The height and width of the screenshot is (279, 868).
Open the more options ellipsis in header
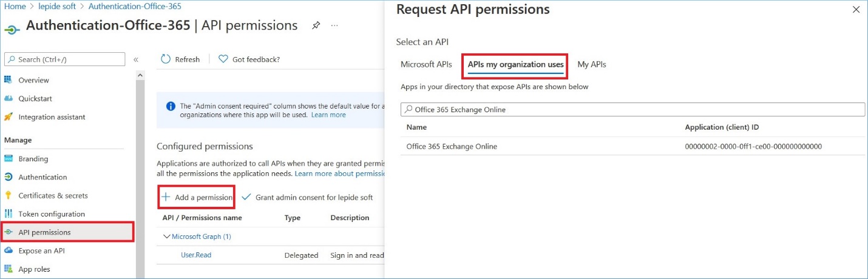(334, 25)
